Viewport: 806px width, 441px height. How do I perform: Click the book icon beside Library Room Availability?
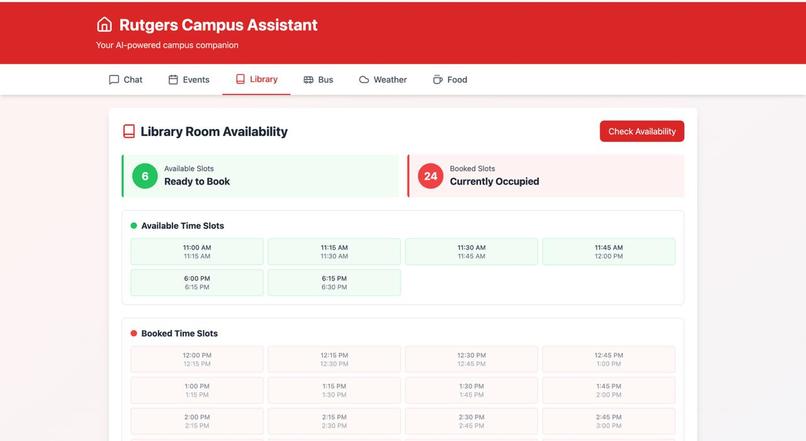(x=129, y=131)
